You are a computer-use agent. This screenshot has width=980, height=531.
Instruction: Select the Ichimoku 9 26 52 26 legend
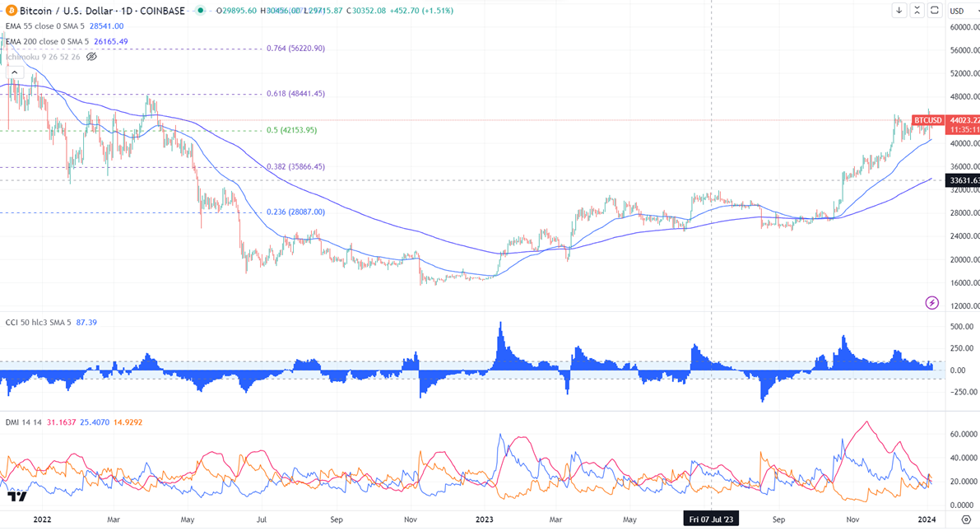tap(43, 57)
